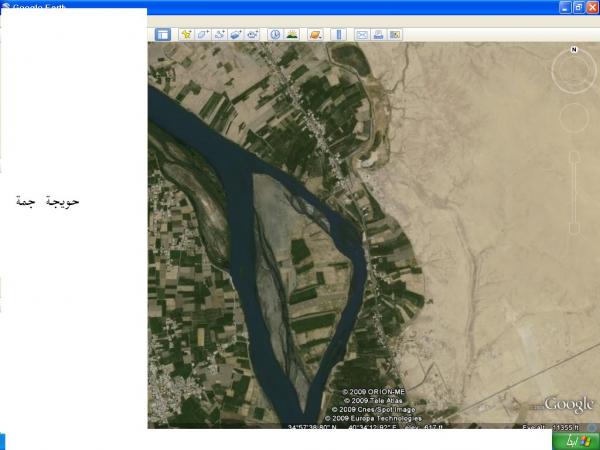600x450 pixels.
Task: Click the Print icon in toolbar
Action: 379,34
